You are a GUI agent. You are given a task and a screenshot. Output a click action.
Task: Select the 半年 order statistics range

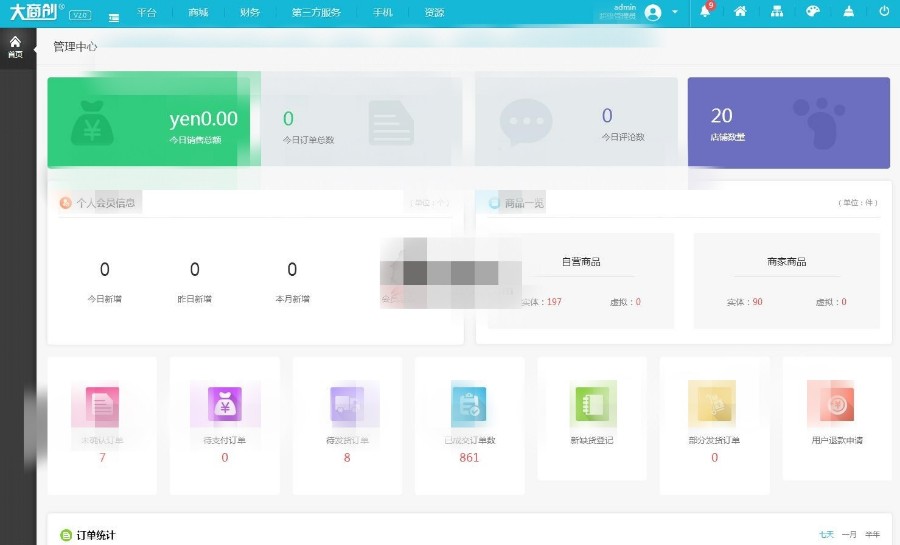872,534
